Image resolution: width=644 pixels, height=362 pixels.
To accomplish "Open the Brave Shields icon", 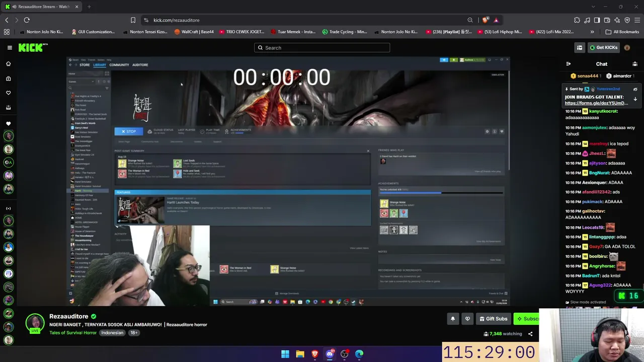I will click(485, 20).
